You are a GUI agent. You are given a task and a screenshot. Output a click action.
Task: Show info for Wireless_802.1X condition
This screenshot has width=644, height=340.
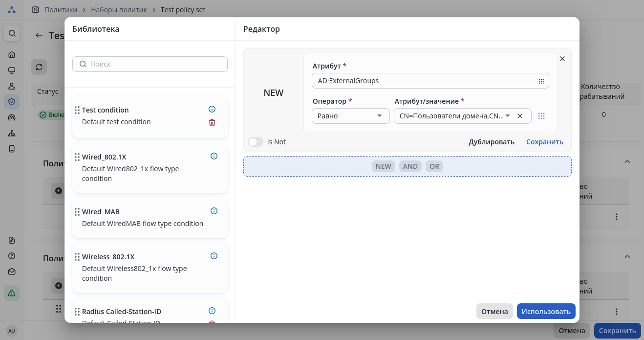(214, 256)
